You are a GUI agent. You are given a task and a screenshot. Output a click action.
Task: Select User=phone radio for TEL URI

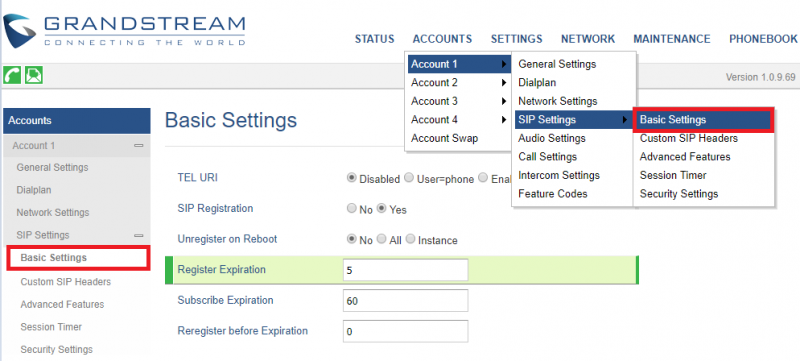(409, 178)
